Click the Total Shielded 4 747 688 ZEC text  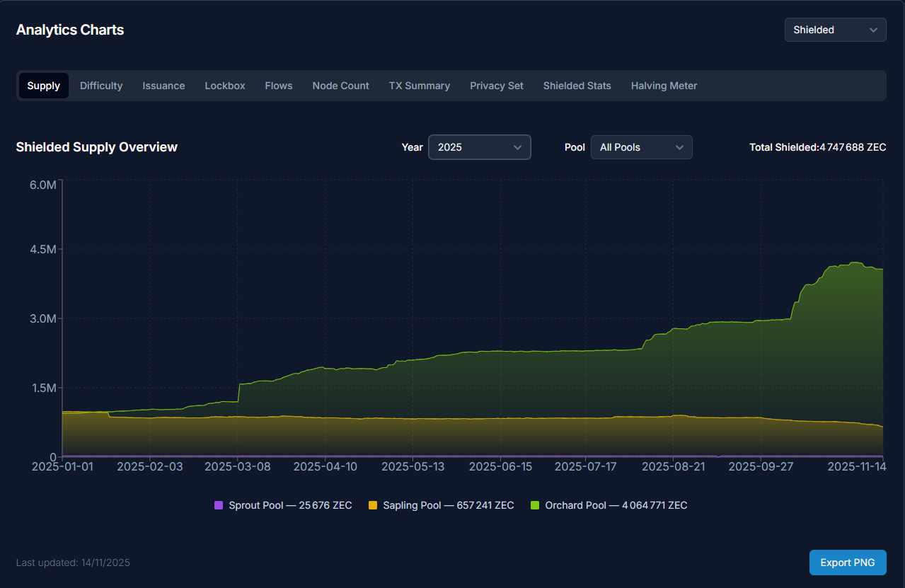pos(818,147)
